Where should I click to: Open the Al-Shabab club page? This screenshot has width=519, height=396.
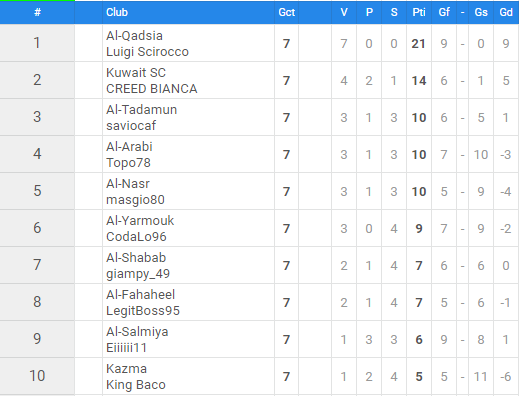[136, 258]
